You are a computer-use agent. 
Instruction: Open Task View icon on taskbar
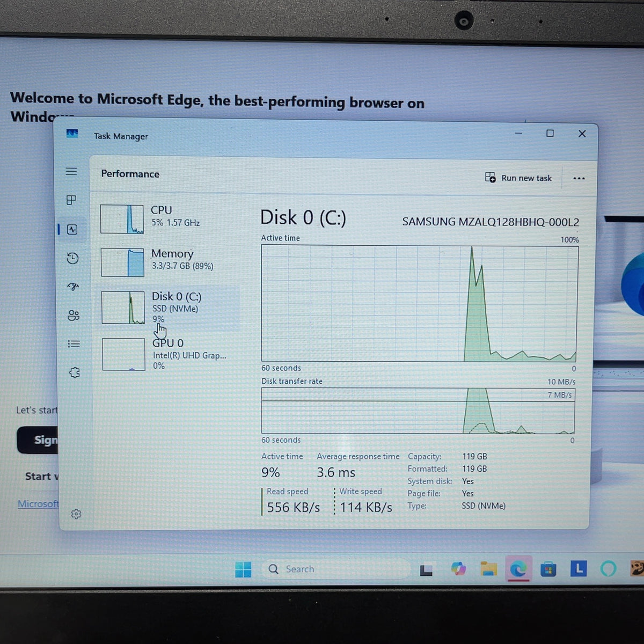click(x=427, y=570)
